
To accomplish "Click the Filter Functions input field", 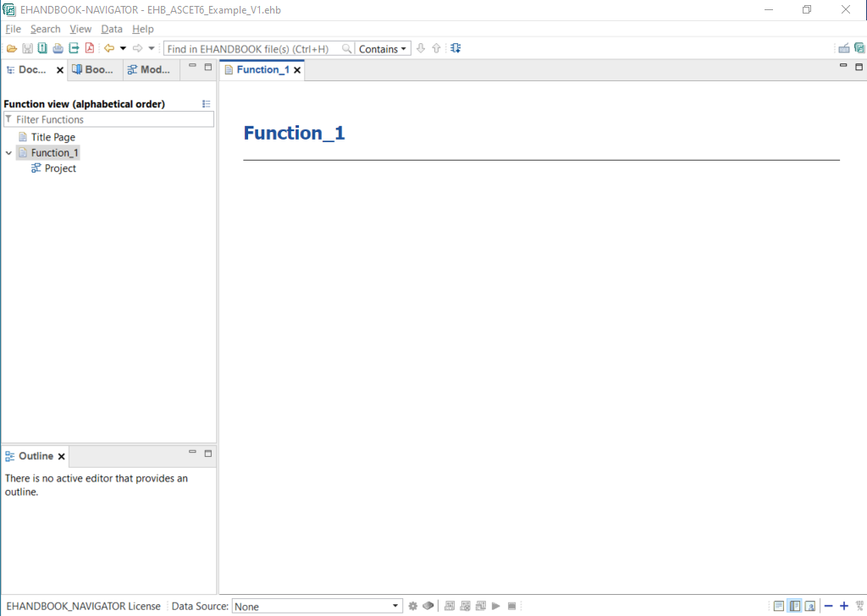I will click(x=110, y=120).
